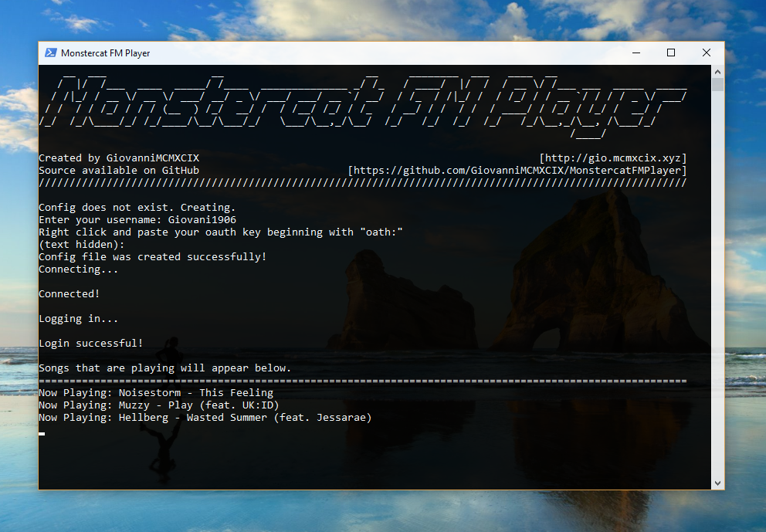Click the "Source available on GitHub" text
The image size is (766, 532).
coord(119,171)
